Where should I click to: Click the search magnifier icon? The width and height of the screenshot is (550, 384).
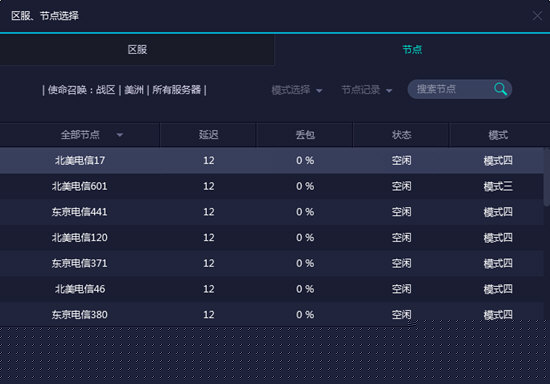click(501, 89)
